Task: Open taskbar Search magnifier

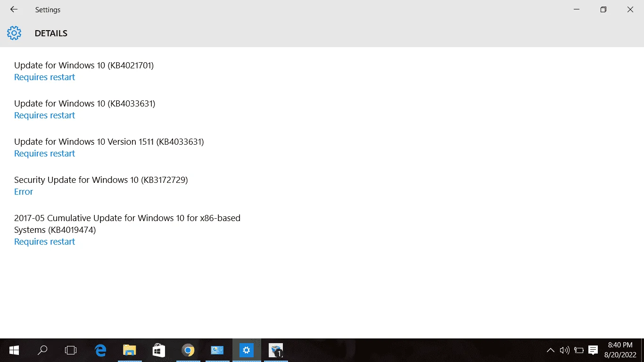Action: (x=42, y=350)
